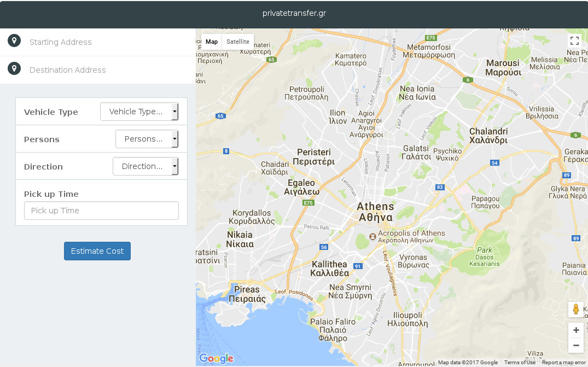
Task: Click the Kamatero label on the map
Action: pos(351,60)
